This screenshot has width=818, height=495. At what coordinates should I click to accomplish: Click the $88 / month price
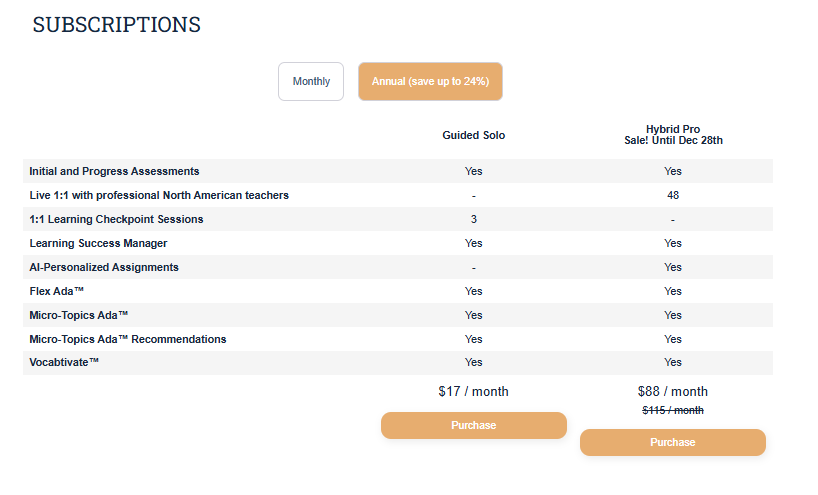672,392
